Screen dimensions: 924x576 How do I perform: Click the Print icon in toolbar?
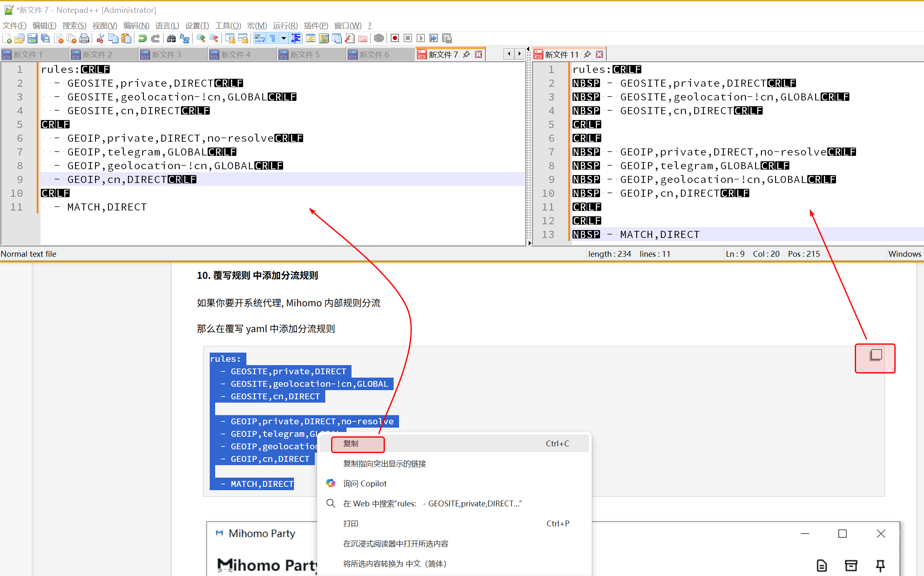click(x=85, y=38)
